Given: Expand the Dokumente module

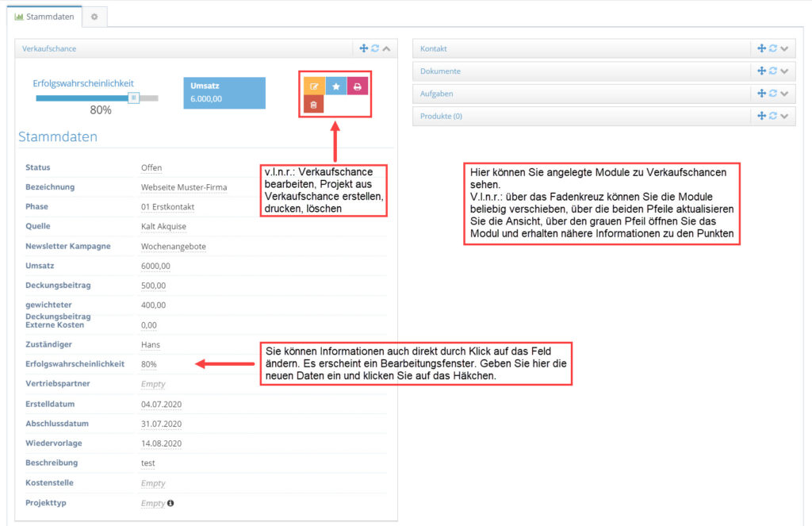Looking at the screenshot, I should click(784, 71).
